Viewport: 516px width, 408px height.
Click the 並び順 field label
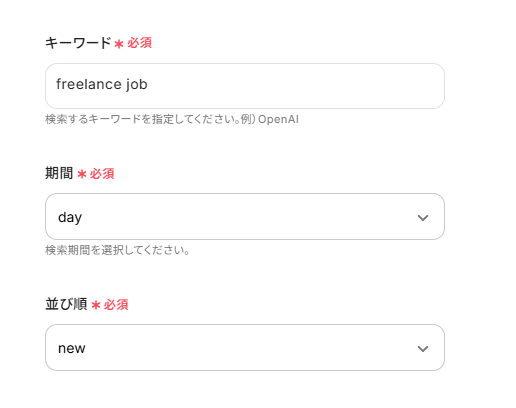(x=66, y=304)
